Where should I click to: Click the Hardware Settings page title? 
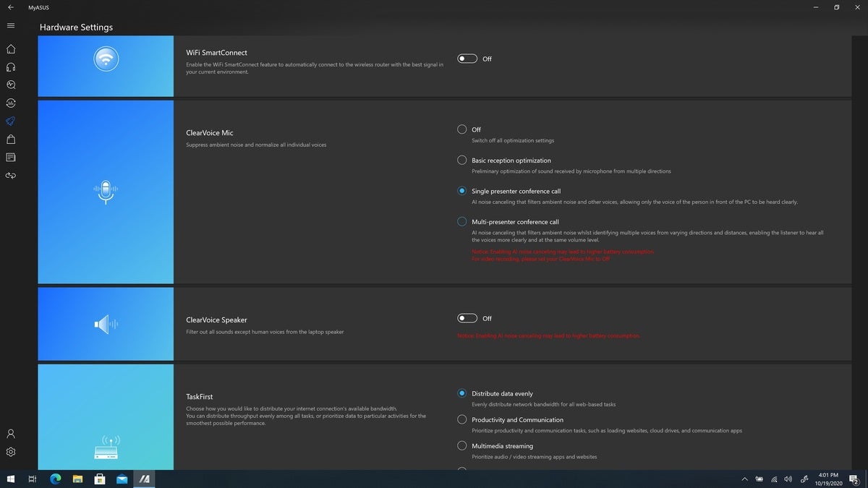76,27
